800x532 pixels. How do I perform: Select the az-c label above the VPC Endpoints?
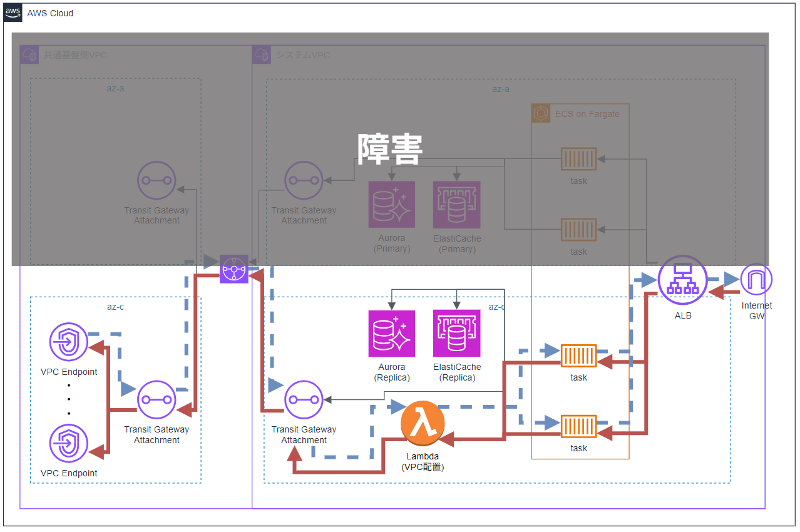116,307
